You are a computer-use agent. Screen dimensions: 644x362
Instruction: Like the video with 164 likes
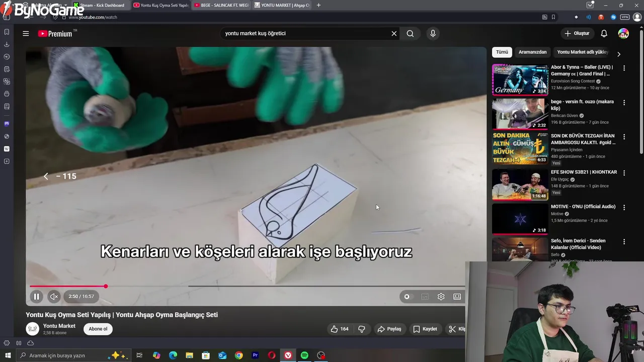340,329
